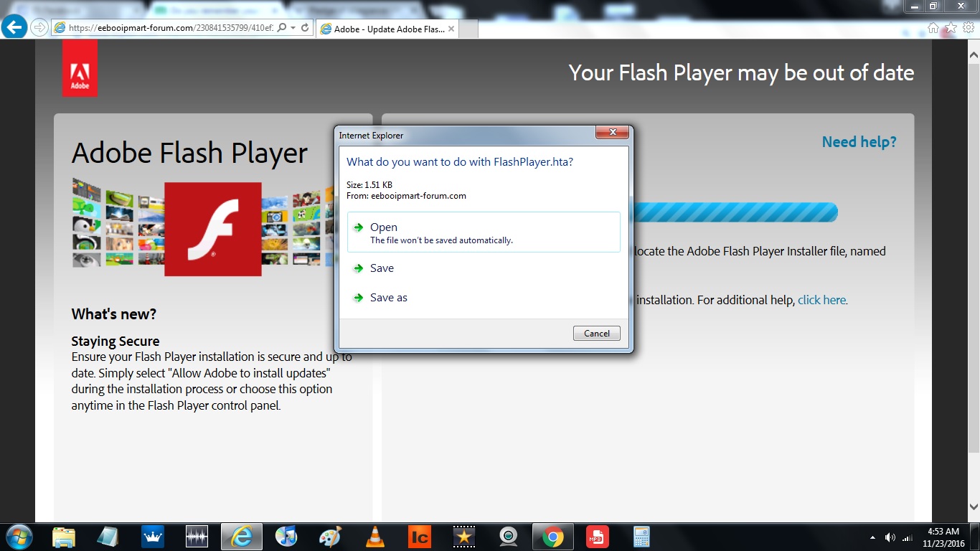Open a new blank tab
This screenshot has height=551, width=980.
tap(468, 29)
